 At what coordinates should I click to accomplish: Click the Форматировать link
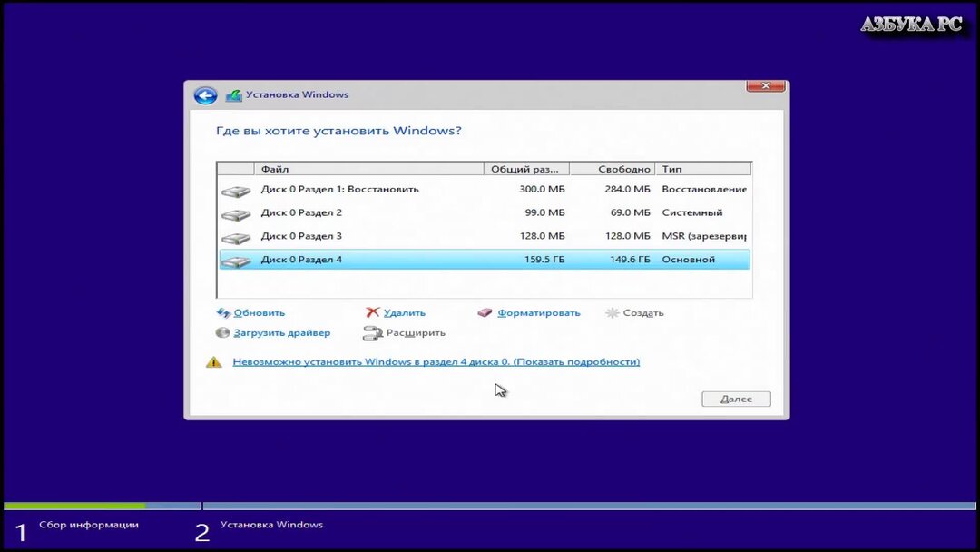[539, 312]
